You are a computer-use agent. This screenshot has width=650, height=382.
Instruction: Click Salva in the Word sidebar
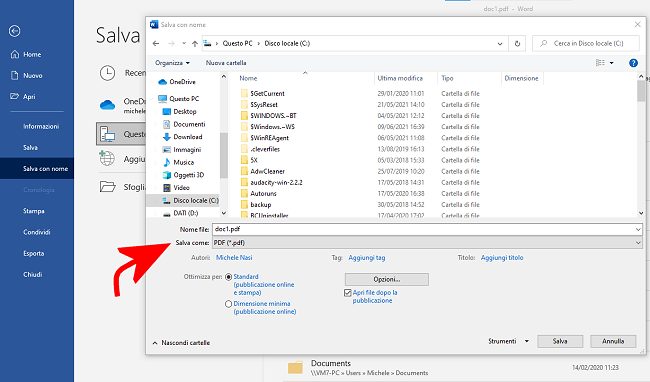click(30, 147)
